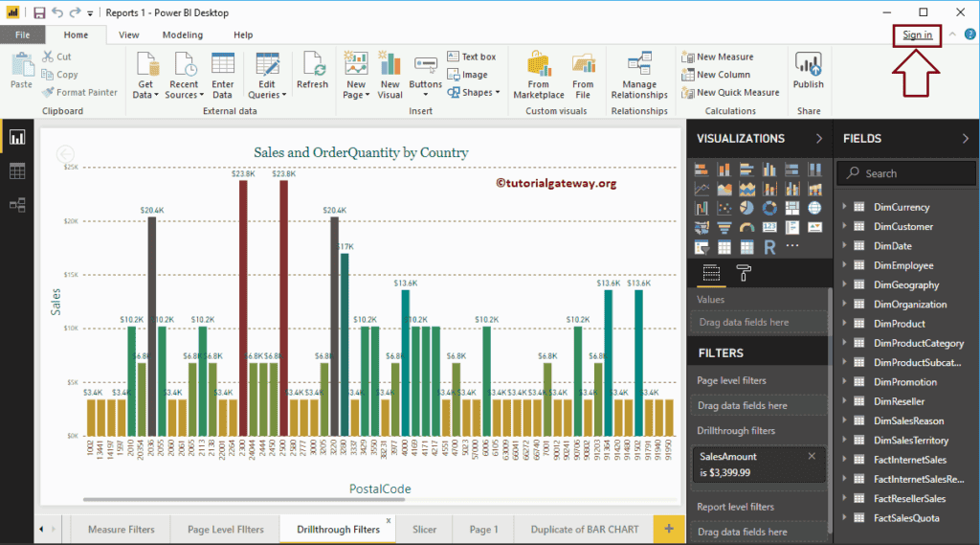Open the File menu

(23, 35)
